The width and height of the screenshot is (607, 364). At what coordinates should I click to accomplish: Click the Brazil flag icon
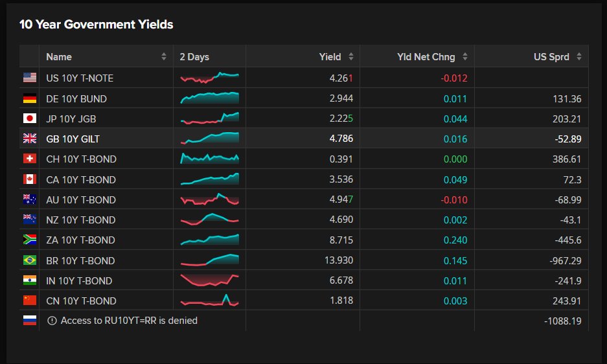pyautogui.click(x=30, y=260)
